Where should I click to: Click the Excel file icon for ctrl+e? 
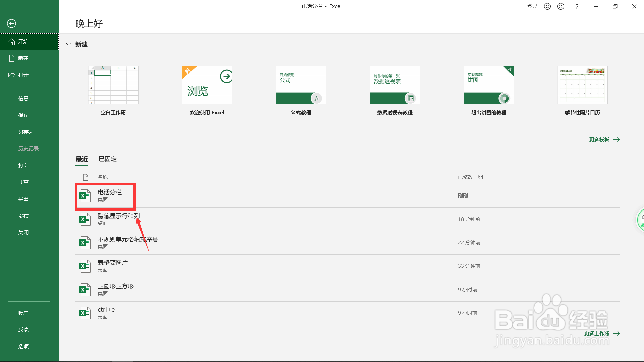tap(85, 313)
